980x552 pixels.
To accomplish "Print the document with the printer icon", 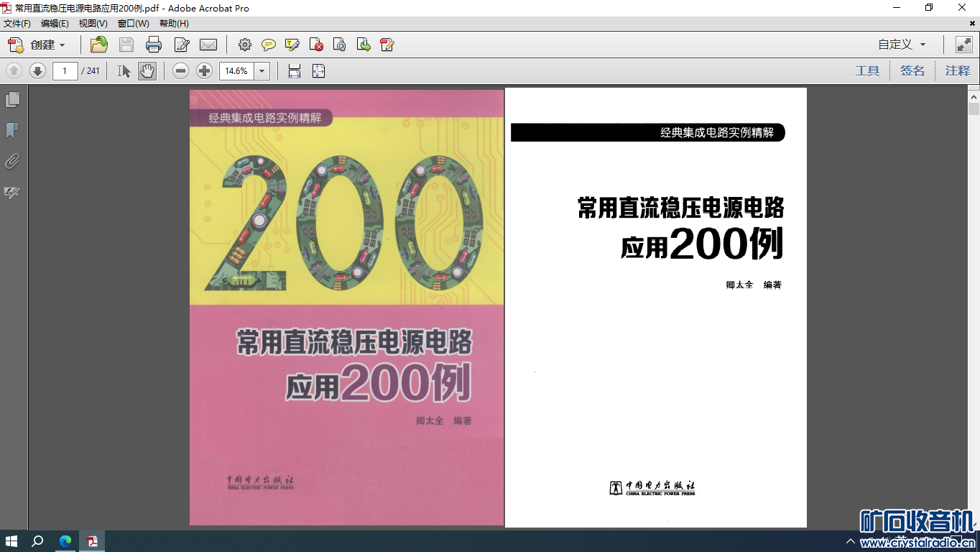I will [154, 45].
